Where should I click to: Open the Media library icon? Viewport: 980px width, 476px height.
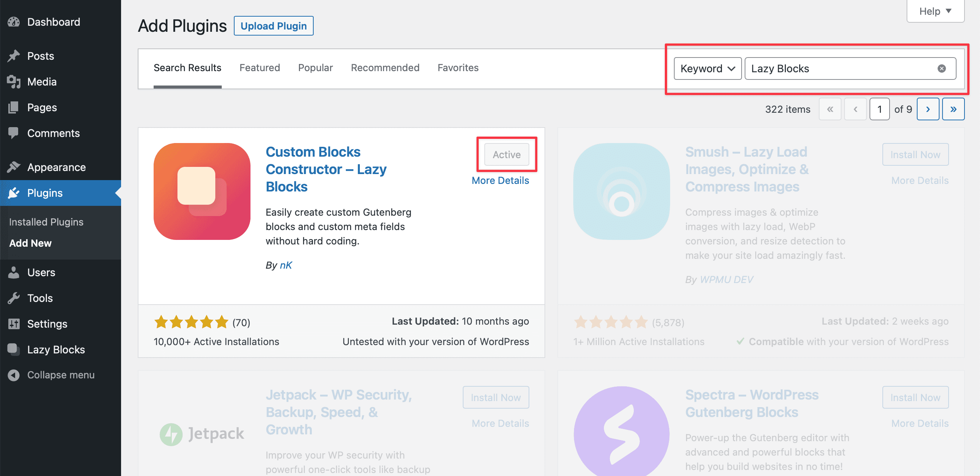(14, 81)
